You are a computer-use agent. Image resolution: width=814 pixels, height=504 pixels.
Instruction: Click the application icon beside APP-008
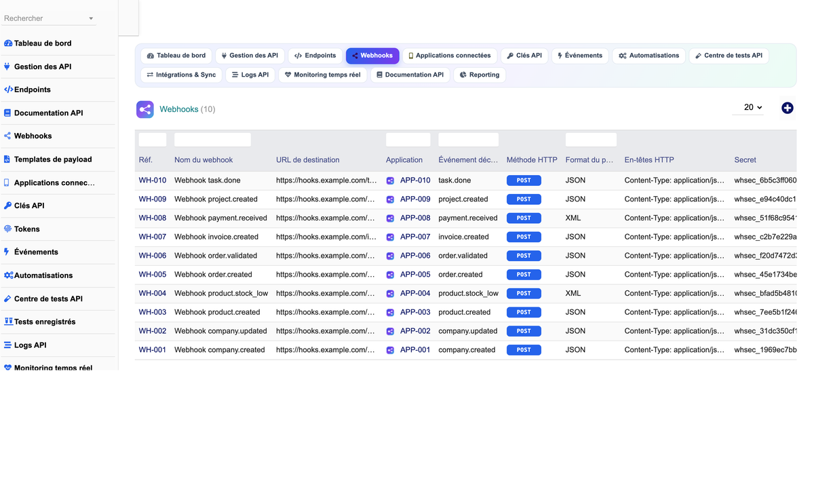pos(390,218)
